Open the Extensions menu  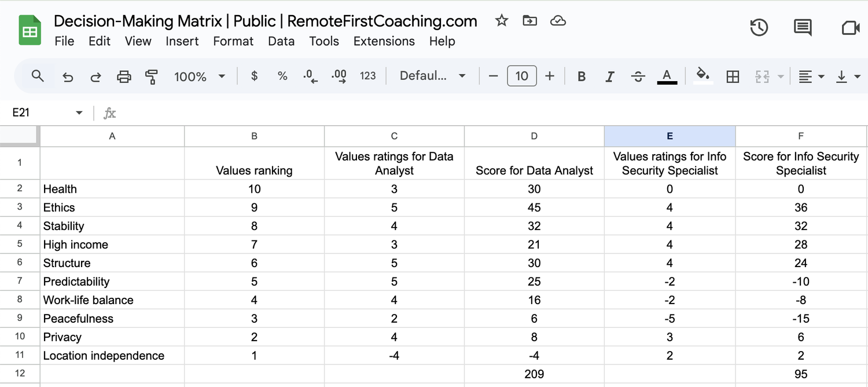(x=384, y=41)
